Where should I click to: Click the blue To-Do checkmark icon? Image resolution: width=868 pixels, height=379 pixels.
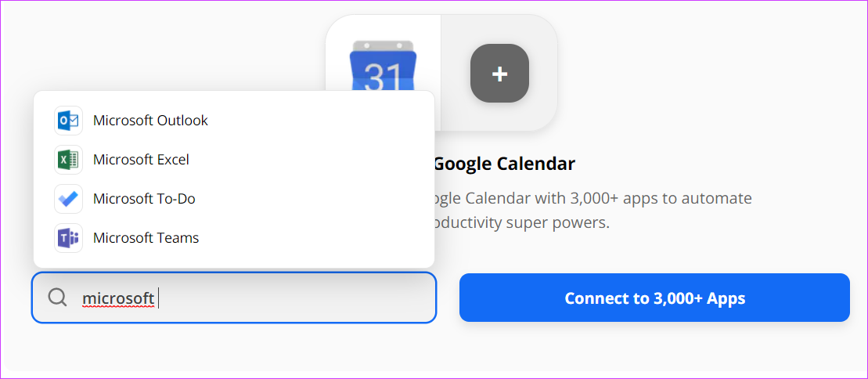tap(68, 199)
